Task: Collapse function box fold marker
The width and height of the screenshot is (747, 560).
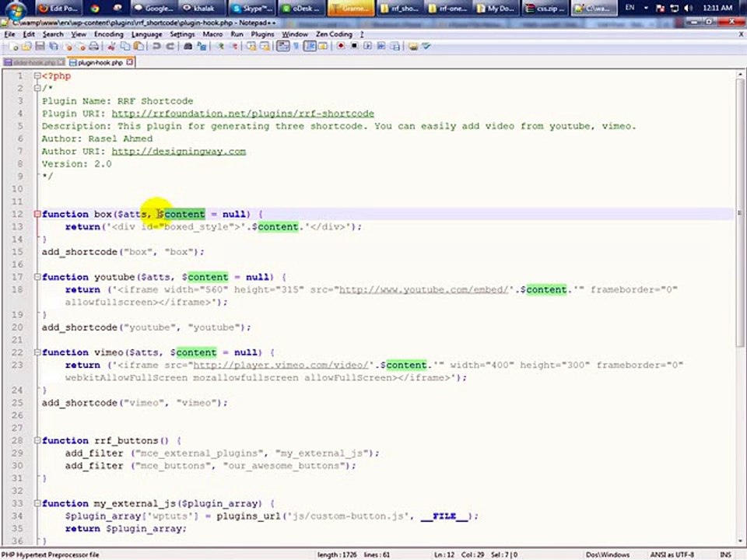Action: coord(37,215)
